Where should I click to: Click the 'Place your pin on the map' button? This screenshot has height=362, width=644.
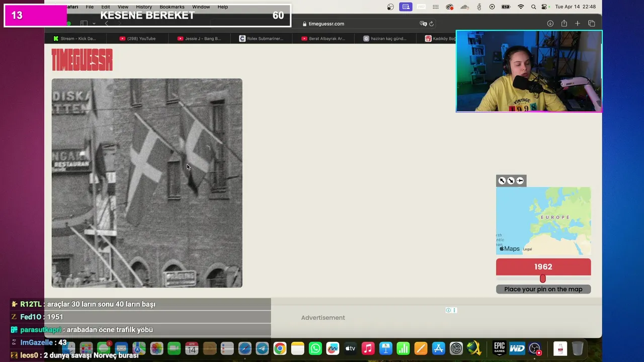(543, 289)
